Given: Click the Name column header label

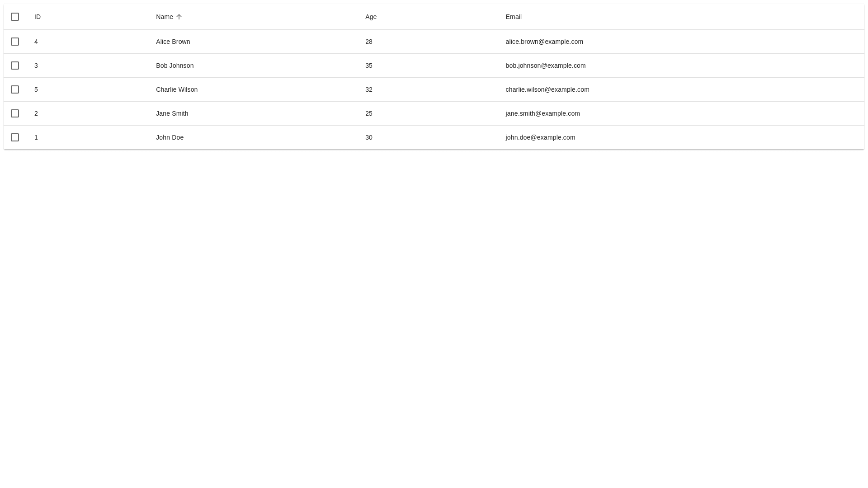Looking at the screenshot, I should [x=165, y=17].
